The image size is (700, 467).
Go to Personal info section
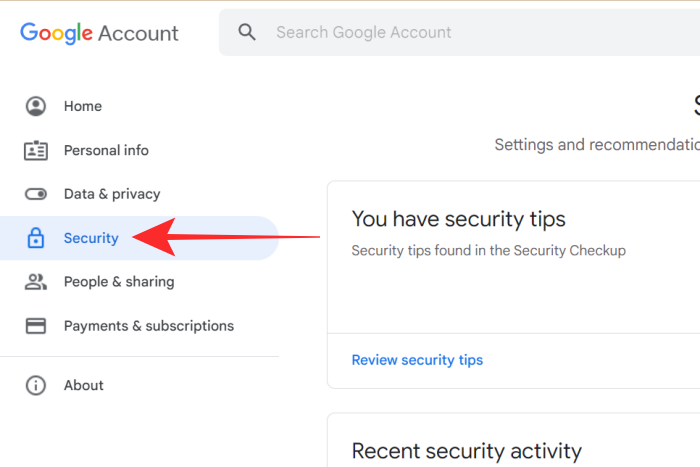pyautogui.click(x=106, y=150)
